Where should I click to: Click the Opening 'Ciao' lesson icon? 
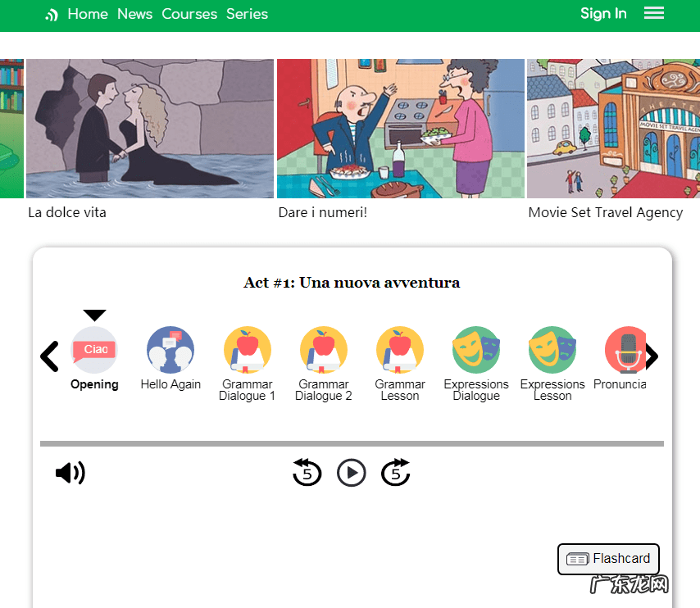point(94,350)
